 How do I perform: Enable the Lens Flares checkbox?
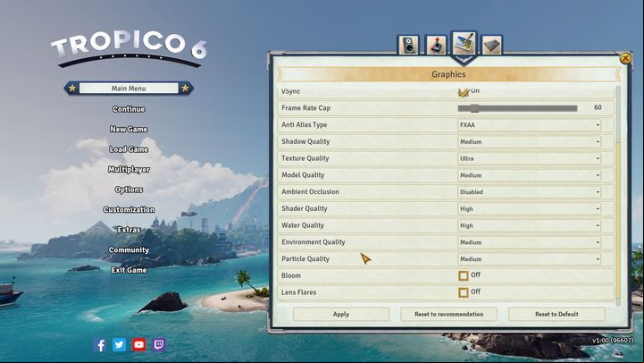(x=464, y=292)
